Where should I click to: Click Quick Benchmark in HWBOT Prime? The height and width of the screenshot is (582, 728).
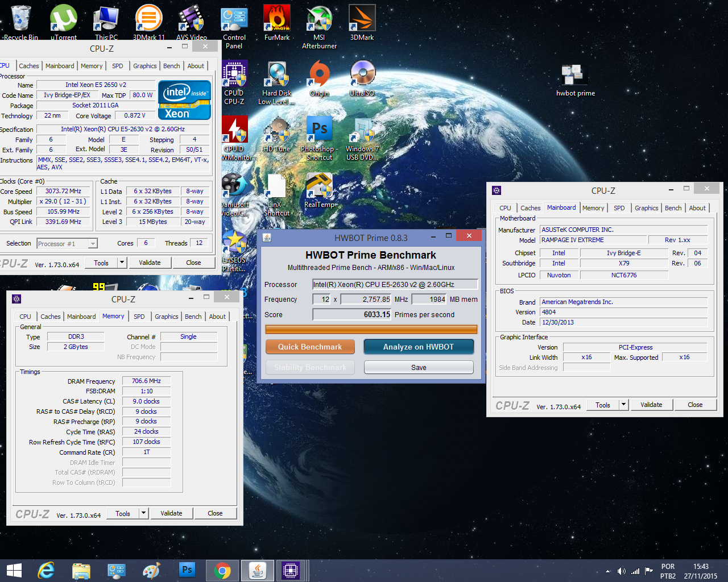(310, 347)
